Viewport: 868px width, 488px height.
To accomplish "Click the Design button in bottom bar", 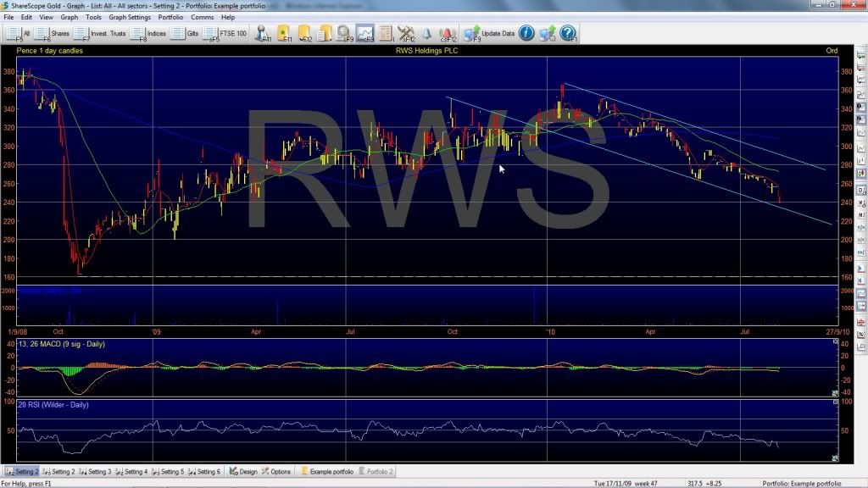I will 243,471.
